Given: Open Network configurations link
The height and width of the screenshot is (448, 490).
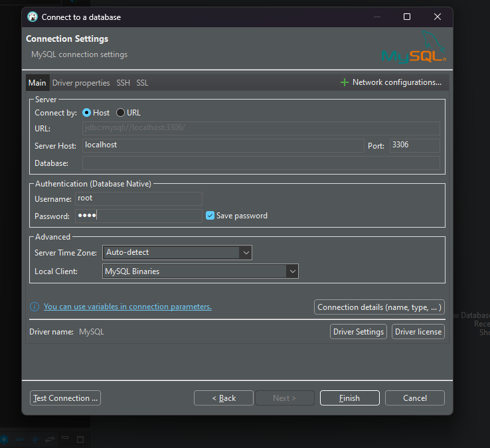Looking at the screenshot, I should coord(397,82).
